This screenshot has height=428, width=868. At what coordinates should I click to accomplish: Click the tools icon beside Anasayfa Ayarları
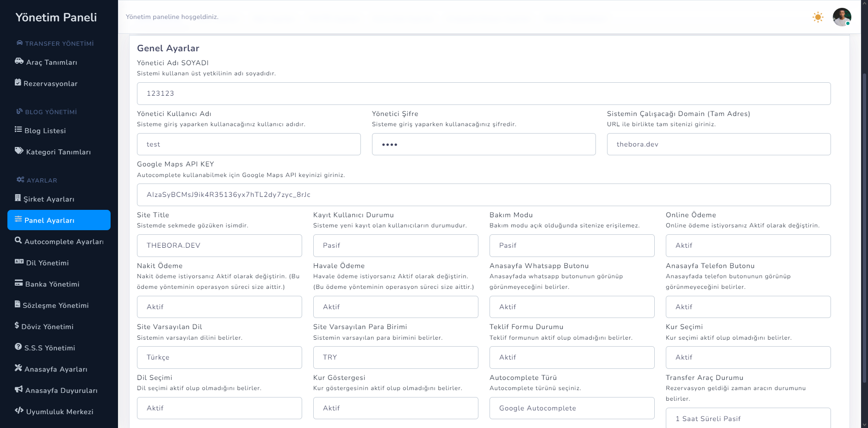19,368
